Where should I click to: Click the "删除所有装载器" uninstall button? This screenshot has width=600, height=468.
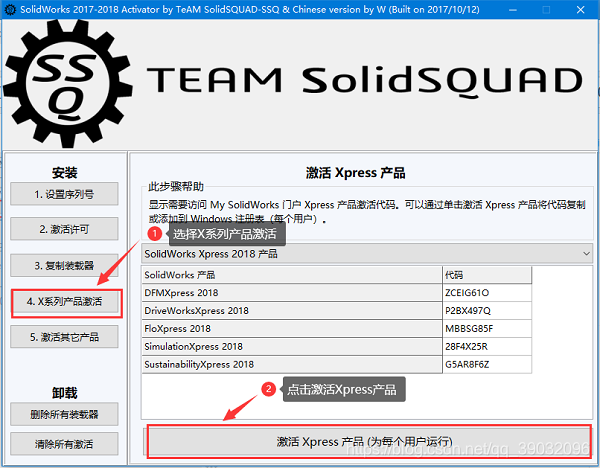(64, 414)
